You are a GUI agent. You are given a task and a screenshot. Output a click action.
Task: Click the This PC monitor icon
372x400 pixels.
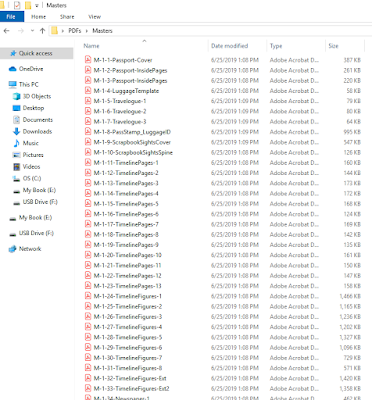[x=13, y=84]
